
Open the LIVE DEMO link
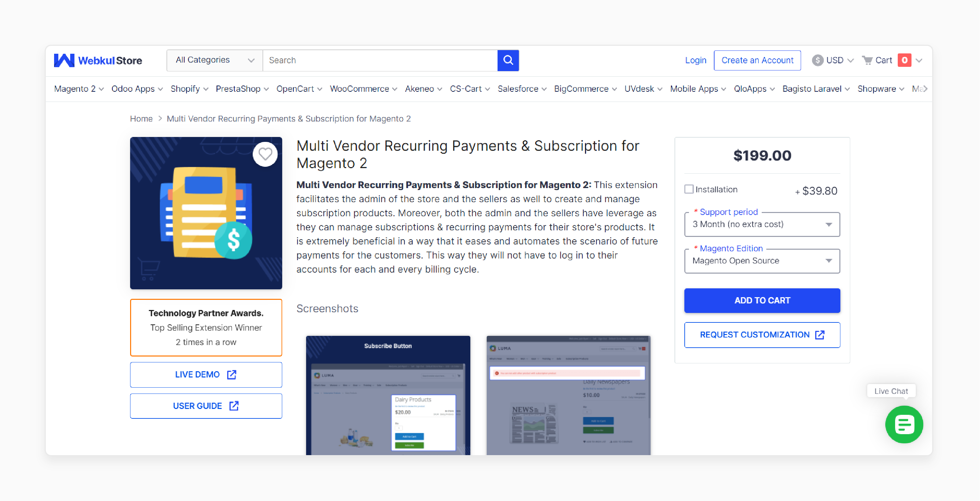[206, 375]
